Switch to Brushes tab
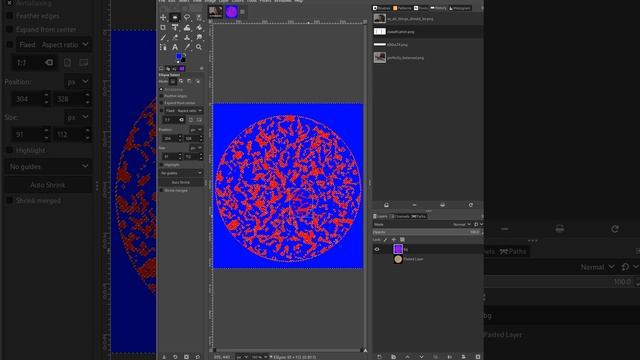Image resolution: width=640 pixels, height=360 pixels. coord(382,8)
